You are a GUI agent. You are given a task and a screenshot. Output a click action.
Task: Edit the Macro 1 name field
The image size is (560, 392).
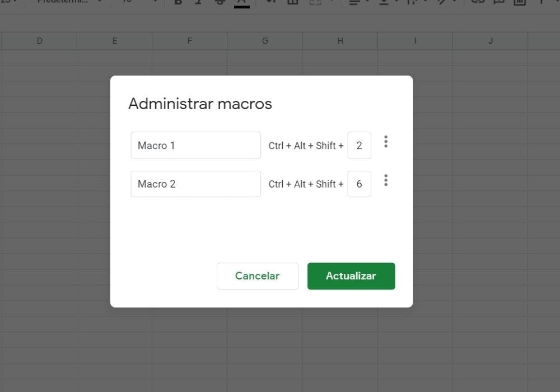pos(195,145)
